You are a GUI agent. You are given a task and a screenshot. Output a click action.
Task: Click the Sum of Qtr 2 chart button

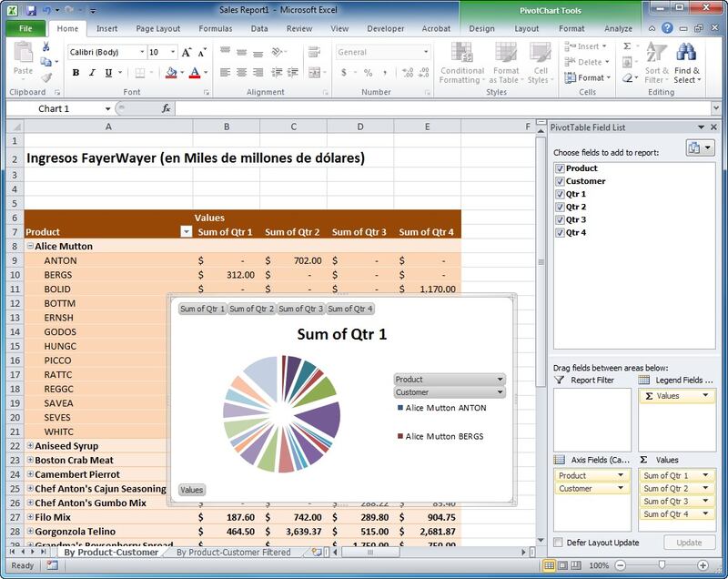click(x=251, y=309)
